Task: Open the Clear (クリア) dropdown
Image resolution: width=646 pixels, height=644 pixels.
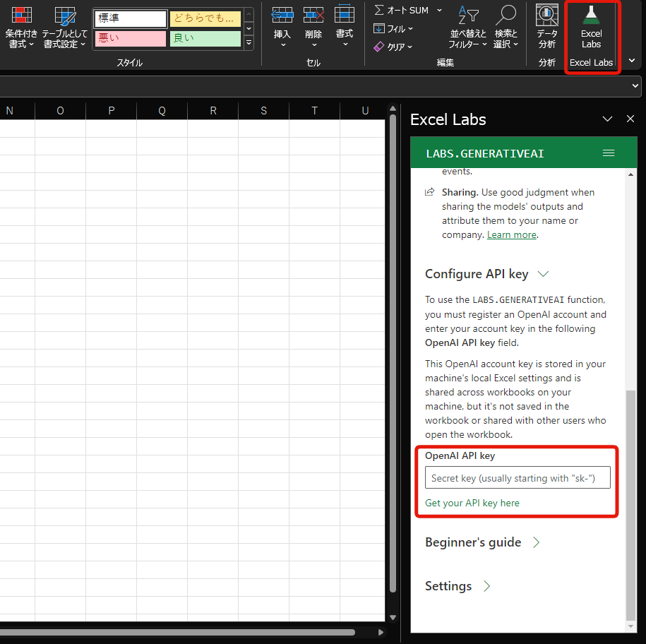Action: tap(393, 47)
